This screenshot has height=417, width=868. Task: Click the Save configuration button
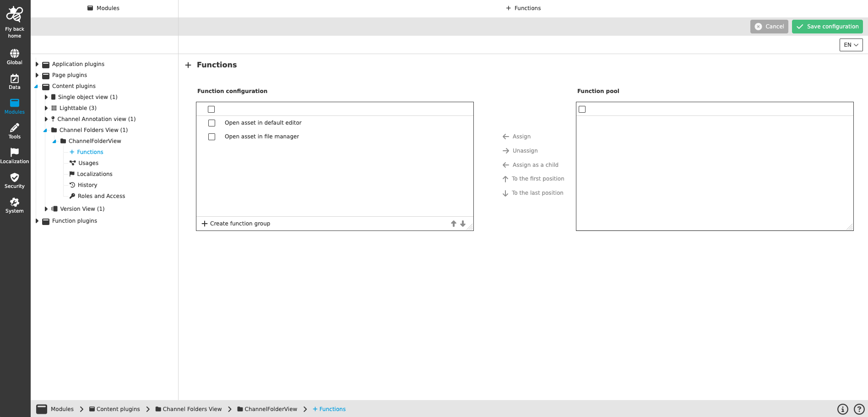pos(827,26)
